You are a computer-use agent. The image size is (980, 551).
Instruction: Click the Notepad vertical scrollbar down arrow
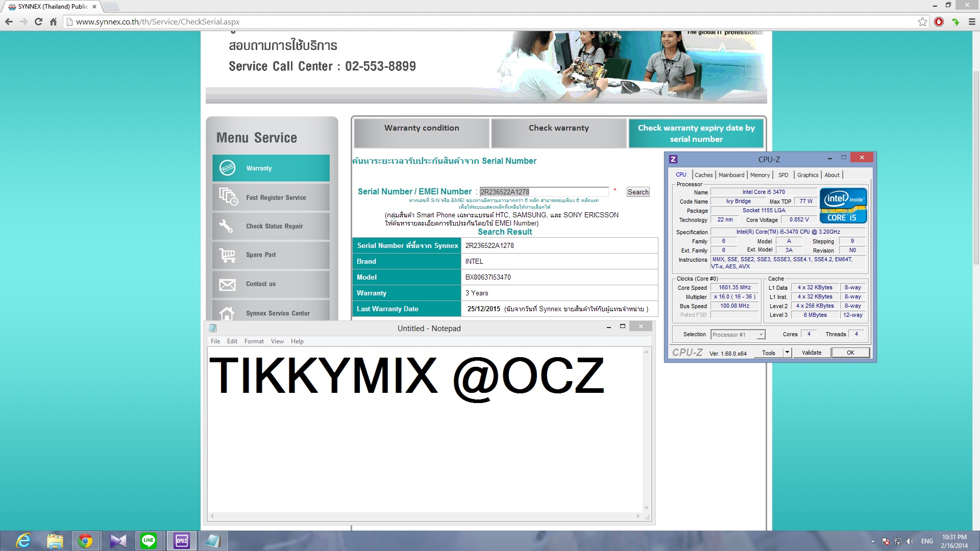(x=646, y=508)
